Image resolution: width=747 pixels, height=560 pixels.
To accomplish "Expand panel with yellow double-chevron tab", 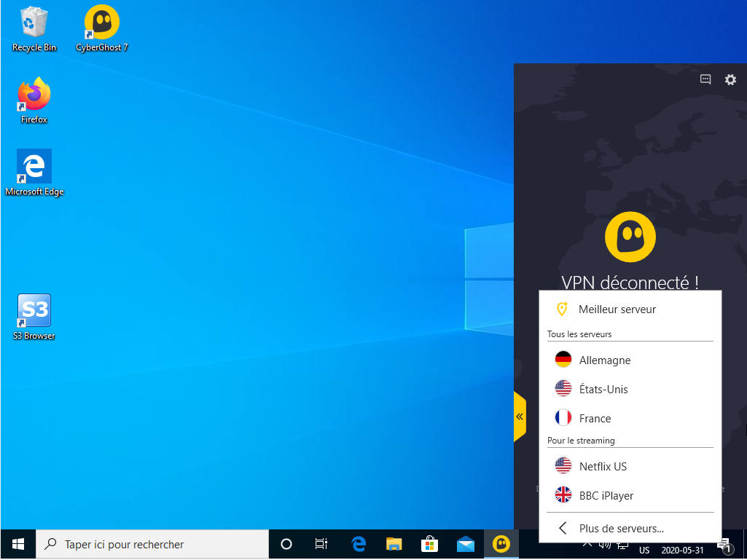I will 520,417.
